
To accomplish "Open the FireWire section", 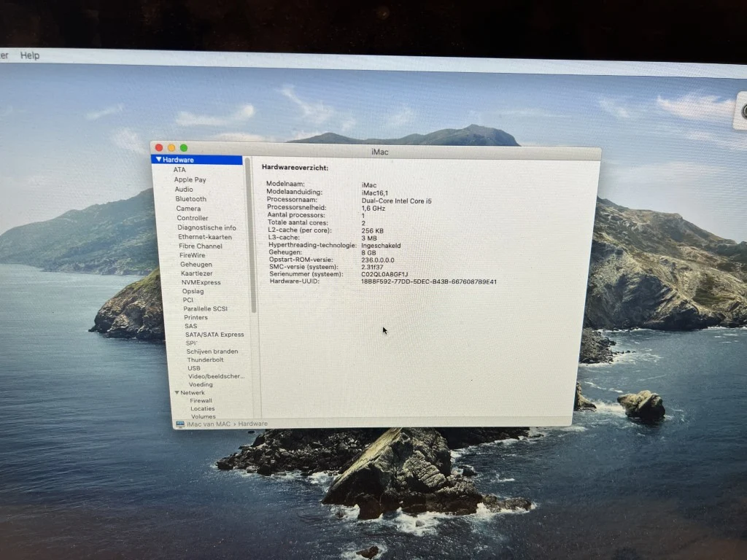I will [x=192, y=255].
